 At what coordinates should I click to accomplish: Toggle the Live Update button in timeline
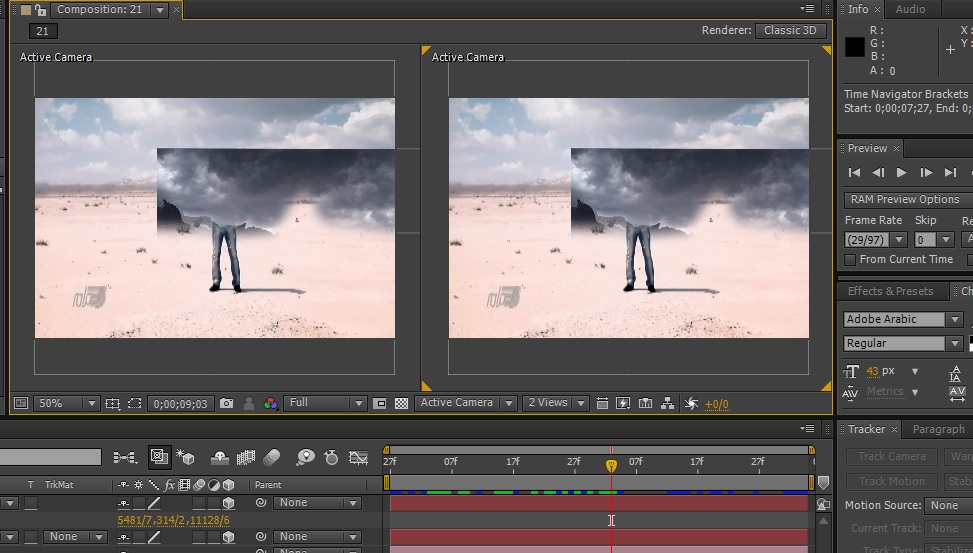[159, 457]
